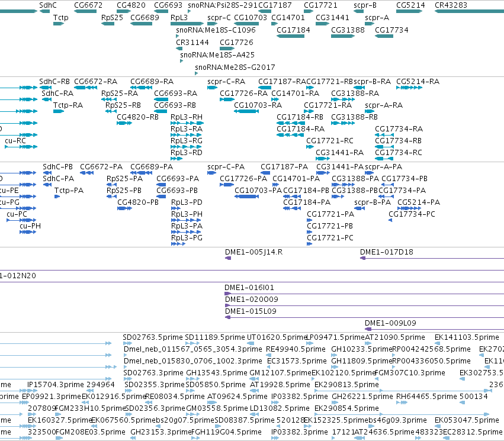Open EST RH64465.5prime
504x441 pixels.
(x=426, y=397)
